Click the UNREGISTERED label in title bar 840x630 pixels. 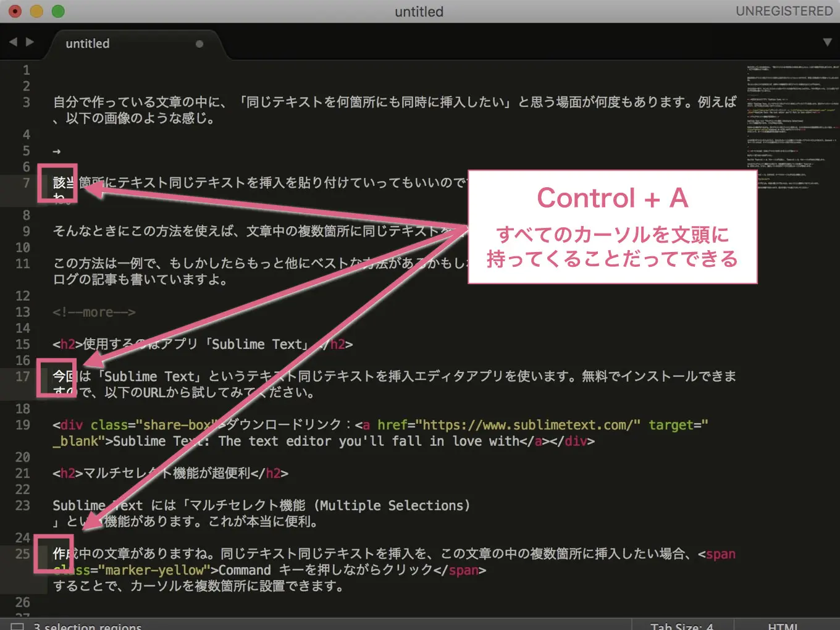pos(784,11)
